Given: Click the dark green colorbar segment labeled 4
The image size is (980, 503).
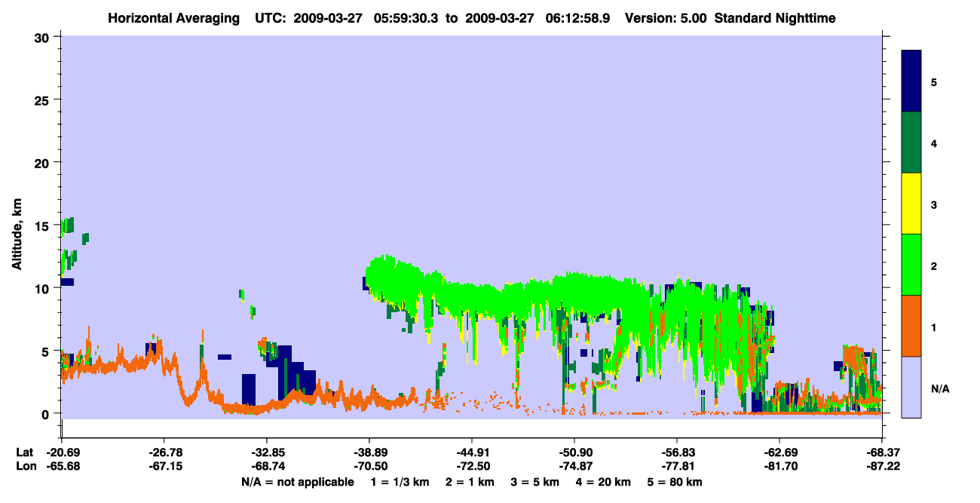Looking at the screenshot, I should point(911,143).
